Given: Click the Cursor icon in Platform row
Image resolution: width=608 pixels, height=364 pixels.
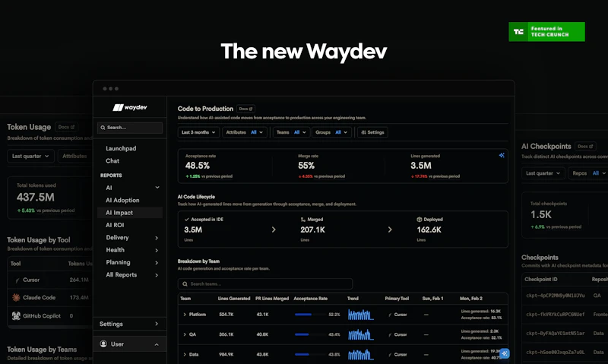Looking at the screenshot, I should tap(390, 315).
